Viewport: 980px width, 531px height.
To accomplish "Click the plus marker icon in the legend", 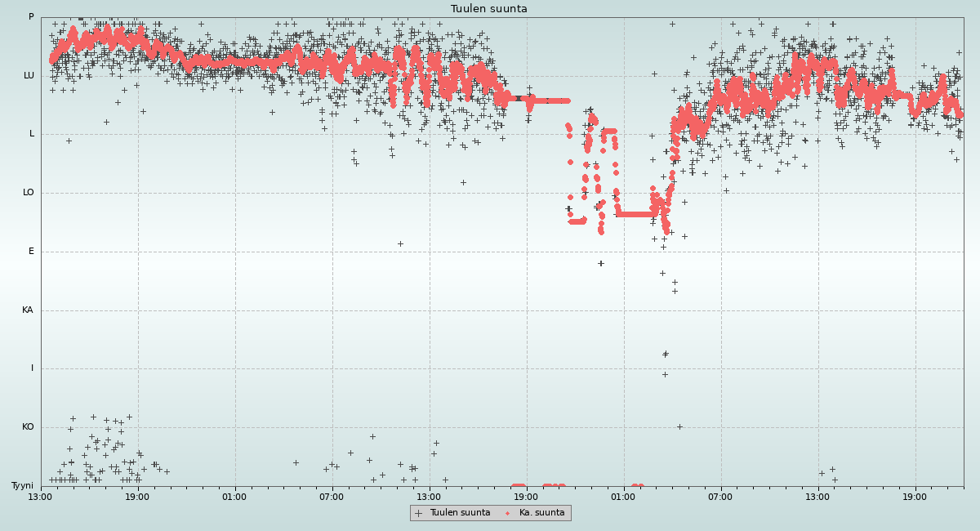I will [x=419, y=513].
